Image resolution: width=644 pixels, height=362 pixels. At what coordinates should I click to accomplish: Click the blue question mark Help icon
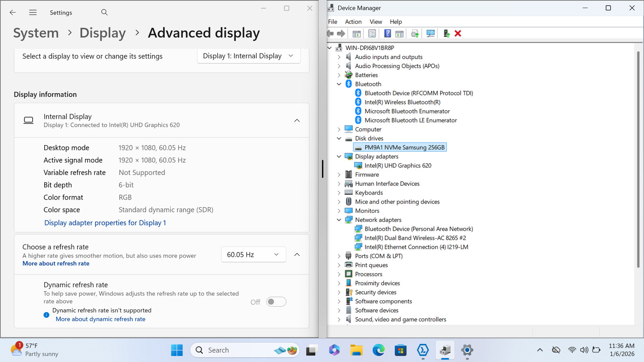388,33
